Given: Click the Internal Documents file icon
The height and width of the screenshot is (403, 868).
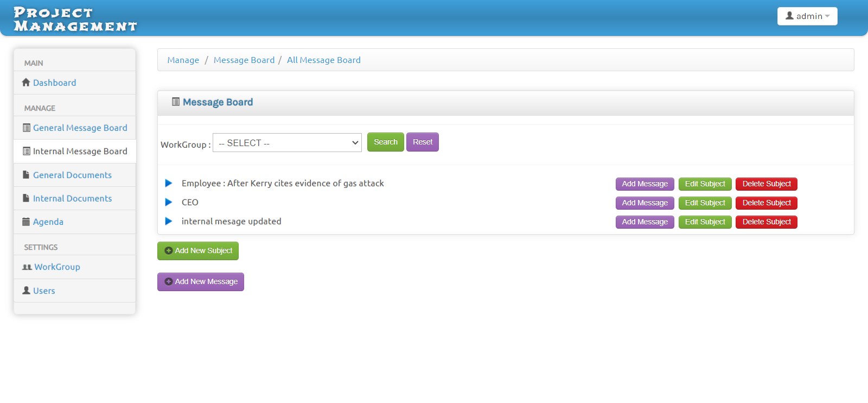Looking at the screenshot, I should (x=26, y=198).
